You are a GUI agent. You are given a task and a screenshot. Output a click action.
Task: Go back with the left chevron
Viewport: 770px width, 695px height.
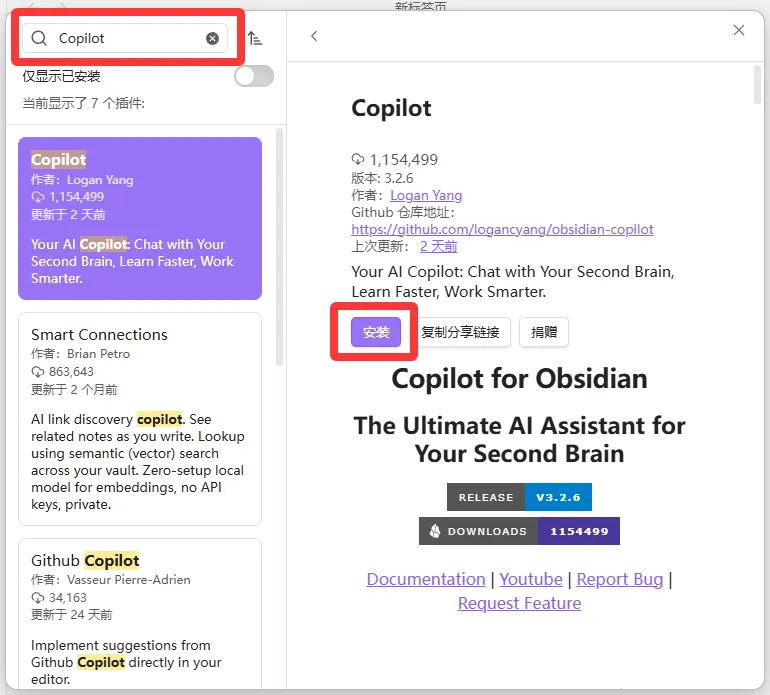(x=314, y=36)
